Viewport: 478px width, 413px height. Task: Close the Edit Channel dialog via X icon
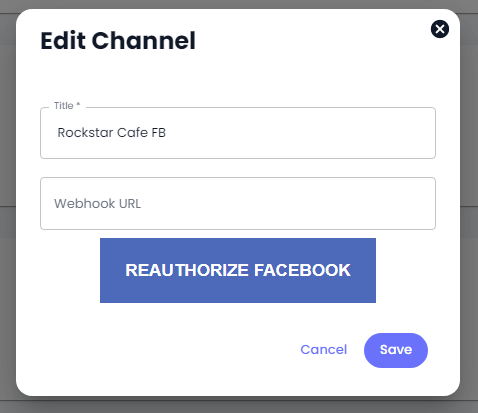(x=440, y=29)
